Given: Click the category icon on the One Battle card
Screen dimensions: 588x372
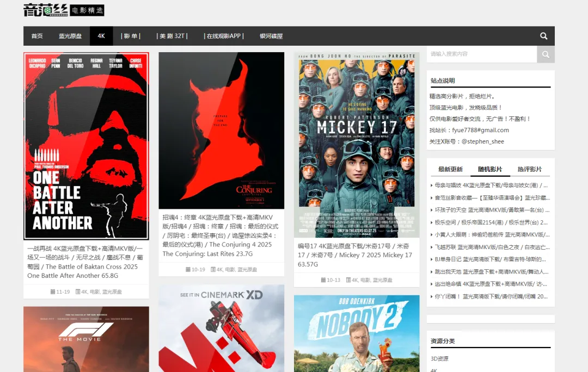Looking at the screenshot, I should tap(78, 292).
